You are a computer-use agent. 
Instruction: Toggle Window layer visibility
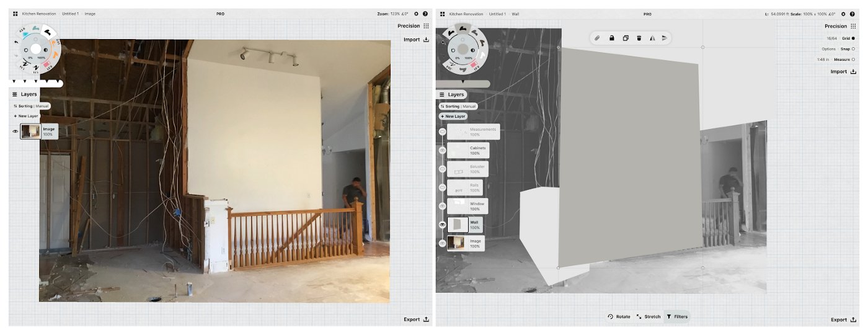click(x=443, y=206)
